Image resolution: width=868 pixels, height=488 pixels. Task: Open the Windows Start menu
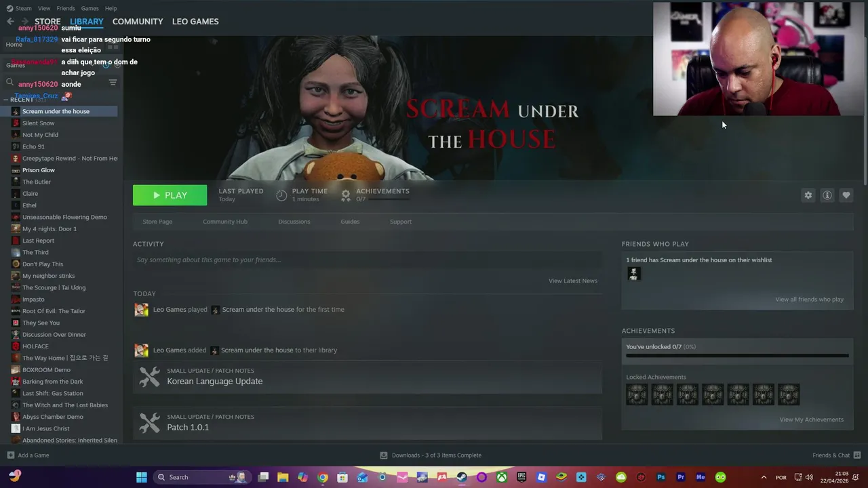point(141,477)
